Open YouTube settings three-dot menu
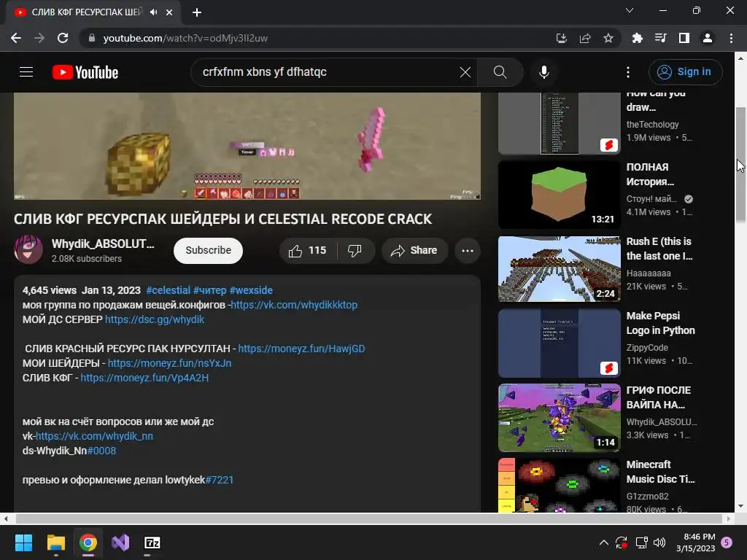This screenshot has width=747, height=560. (x=628, y=72)
